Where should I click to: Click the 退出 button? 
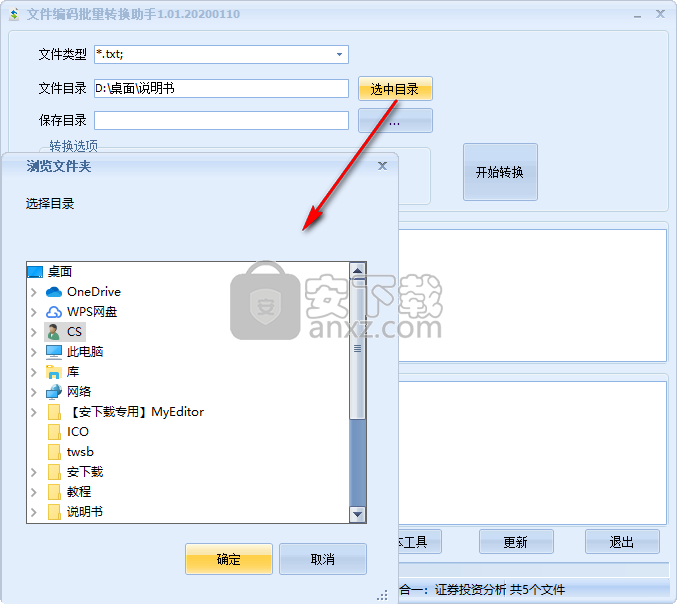(x=622, y=542)
